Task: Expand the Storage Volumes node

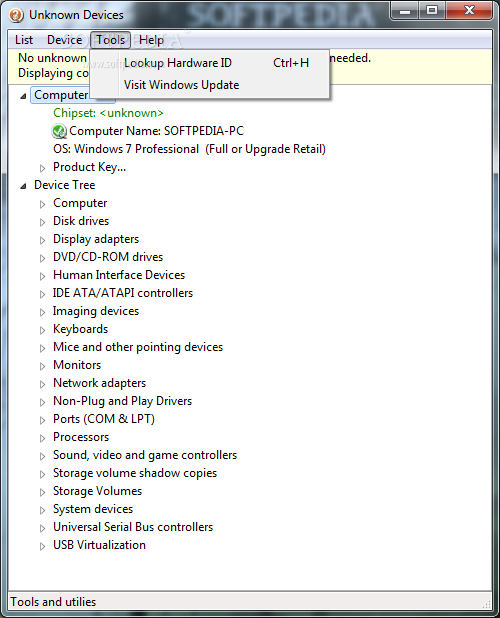Action: point(43,492)
